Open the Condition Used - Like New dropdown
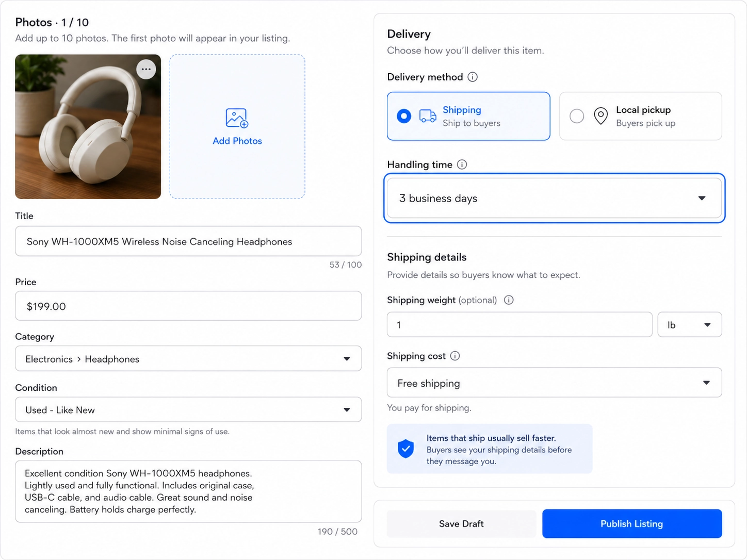 point(188,410)
